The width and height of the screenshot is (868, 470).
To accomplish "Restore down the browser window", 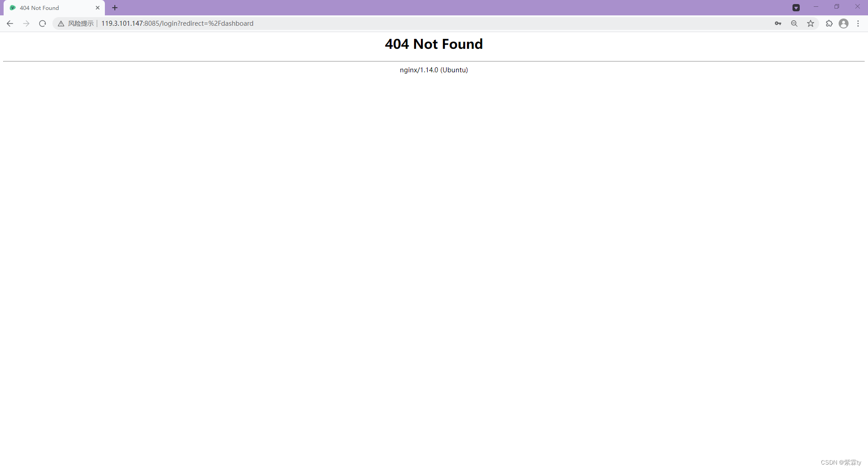I will click(x=837, y=7).
